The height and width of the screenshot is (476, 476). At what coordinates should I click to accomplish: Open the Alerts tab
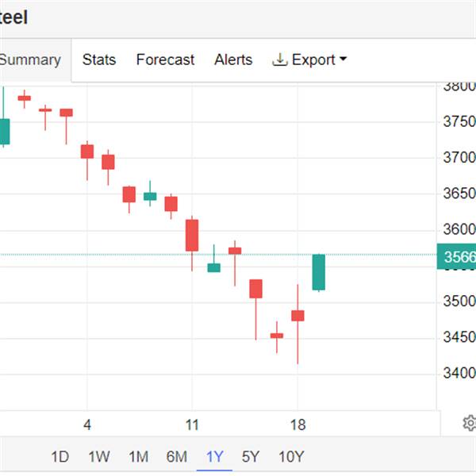click(233, 59)
